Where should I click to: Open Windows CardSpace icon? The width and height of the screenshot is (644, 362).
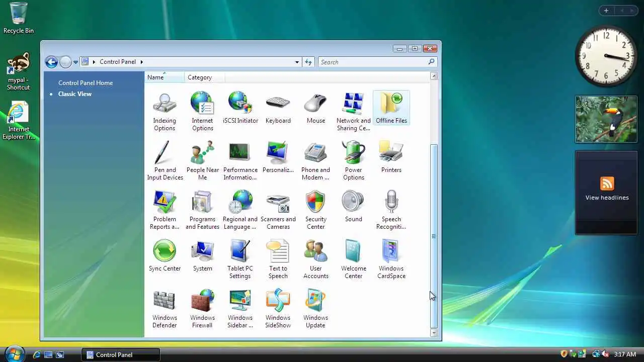pyautogui.click(x=391, y=259)
